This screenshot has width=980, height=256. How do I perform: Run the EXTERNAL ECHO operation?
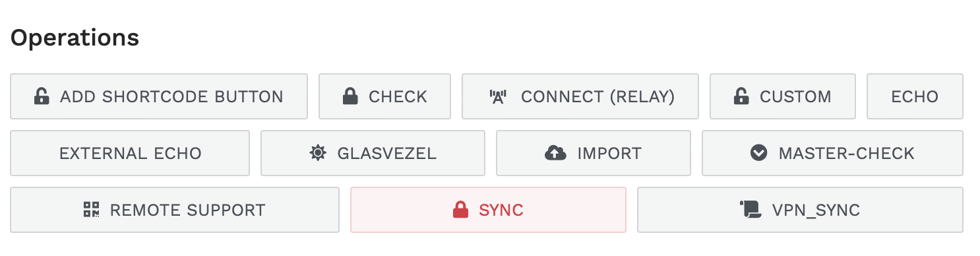tap(130, 153)
